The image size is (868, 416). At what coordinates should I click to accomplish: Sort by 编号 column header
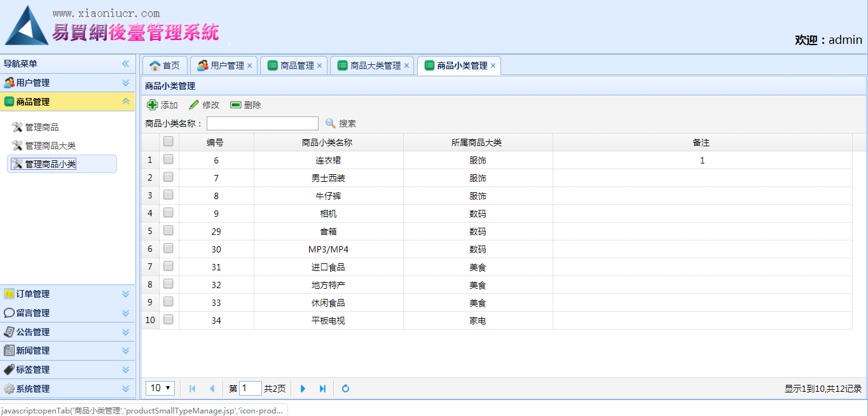pyautogui.click(x=216, y=142)
